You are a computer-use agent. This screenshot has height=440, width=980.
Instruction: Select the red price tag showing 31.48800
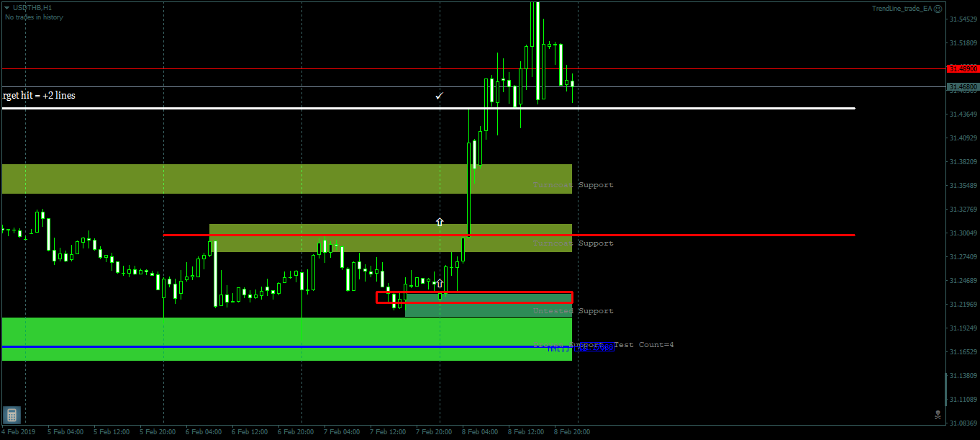(x=963, y=68)
